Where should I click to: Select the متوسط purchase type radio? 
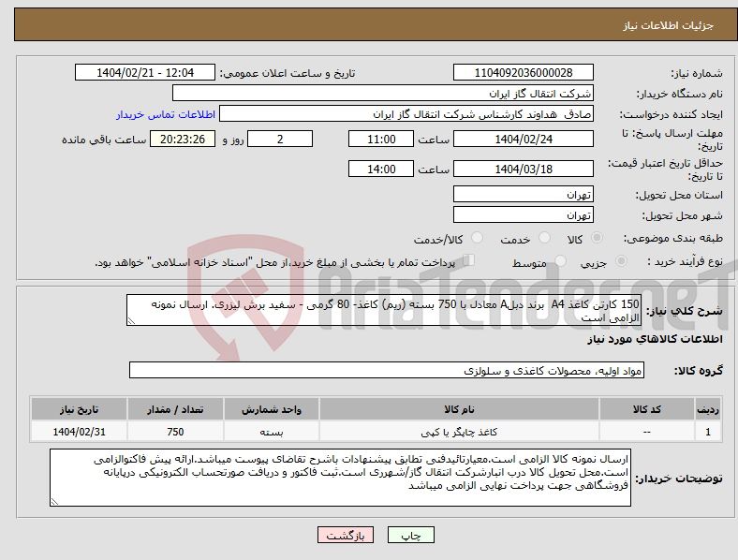[x=560, y=260]
